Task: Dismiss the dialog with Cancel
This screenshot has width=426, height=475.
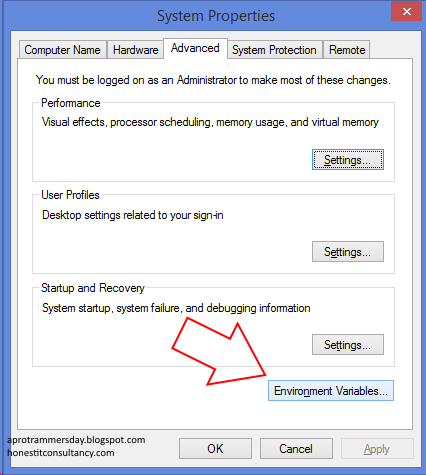Action: pyautogui.click(x=296, y=449)
